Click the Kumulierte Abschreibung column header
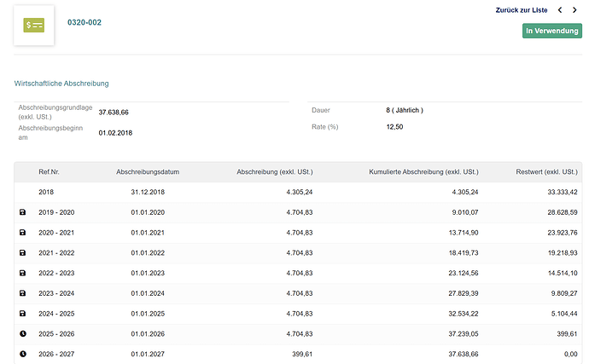This screenshot has height=364, width=589. [423, 172]
